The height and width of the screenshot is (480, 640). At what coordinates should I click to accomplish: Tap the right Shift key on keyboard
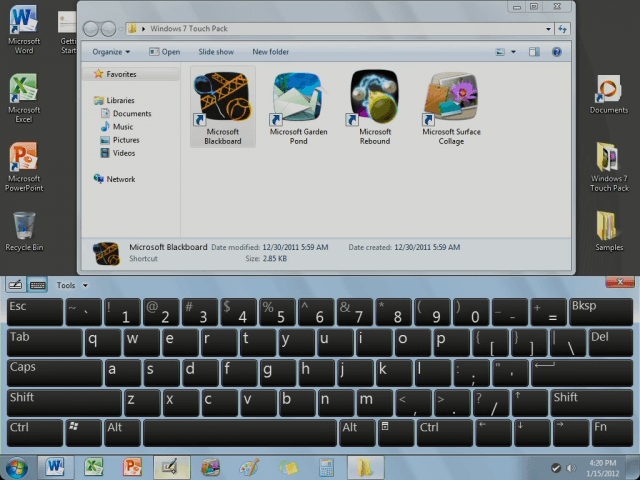click(591, 403)
